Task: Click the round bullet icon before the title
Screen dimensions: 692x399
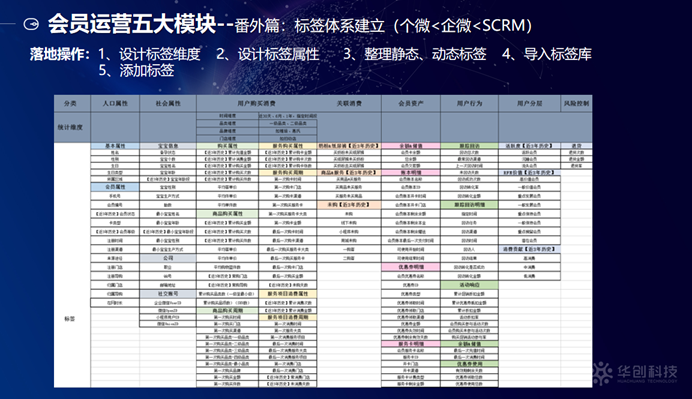Action: pyautogui.click(x=31, y=24)
